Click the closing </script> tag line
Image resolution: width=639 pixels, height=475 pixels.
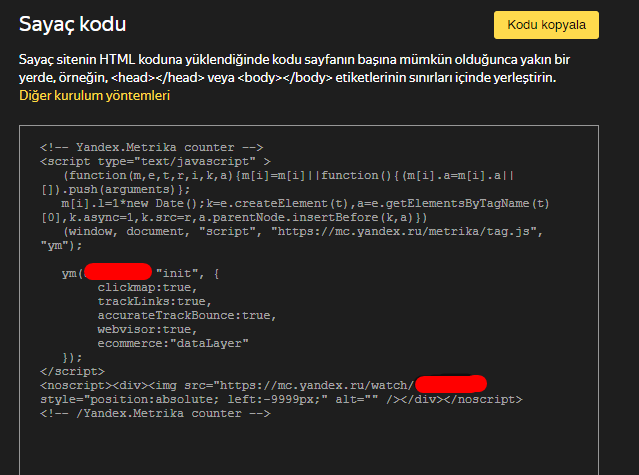coord(73,372)
